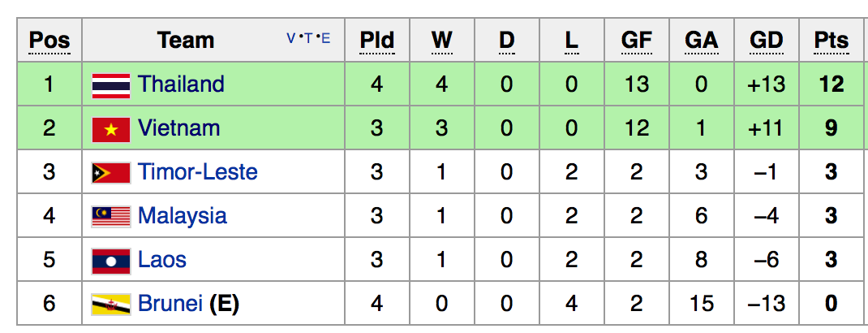Viewport: 868px width, 333px height.
Task: Click the GD column header abbreviation
Action: pyautogui.click(x=766, y=40)
